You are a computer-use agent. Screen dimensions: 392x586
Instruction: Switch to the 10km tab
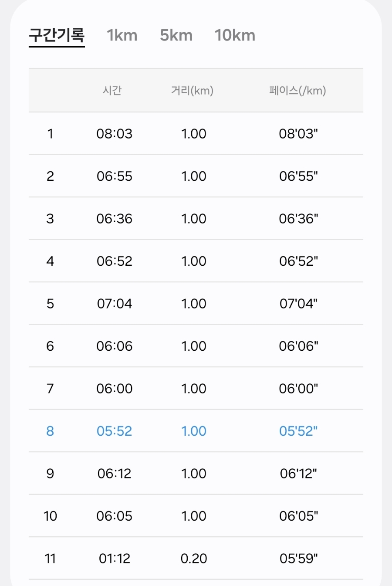coord(235,35)
